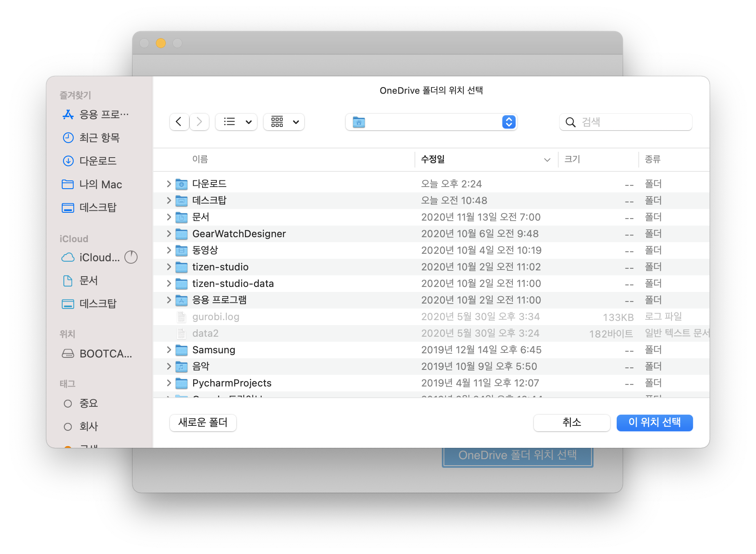Click OneDrive 폴더 위치 선택 in background window

(517, 456)
